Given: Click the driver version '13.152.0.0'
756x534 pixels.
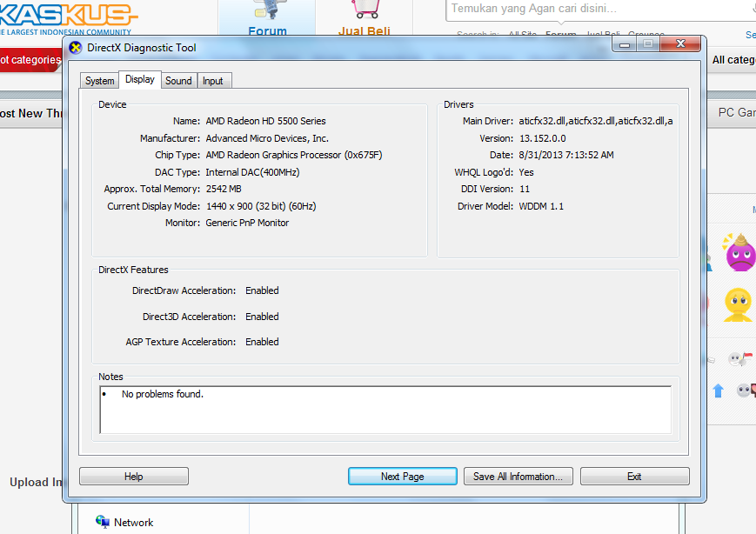Looking at the screenshot, I should pos(542,138).
